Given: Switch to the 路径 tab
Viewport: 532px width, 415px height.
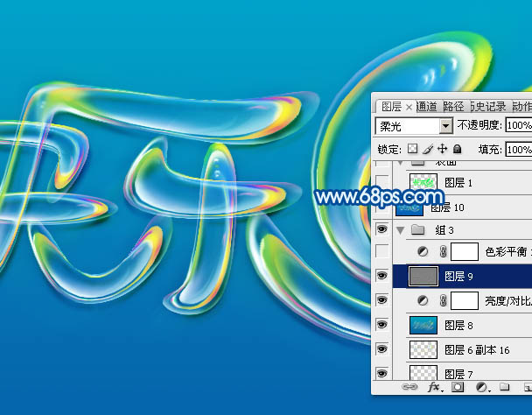Looking at the screenshot, I should coord(453,106).
